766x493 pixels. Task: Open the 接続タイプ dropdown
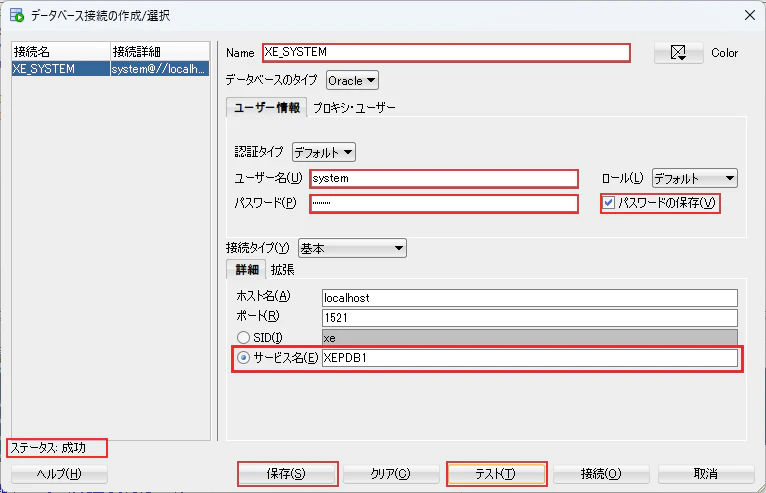point(352,249)
